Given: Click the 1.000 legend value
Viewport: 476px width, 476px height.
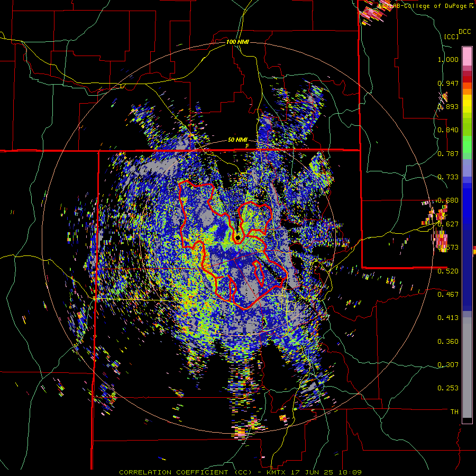Looking at the screenshot, I should pos(448,59).
